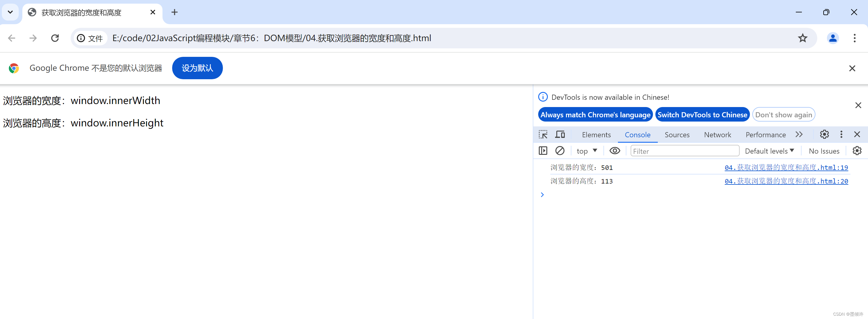Open the Default levels dropdown
Viewport: 868px width, 319px height.
pos(769,151)
